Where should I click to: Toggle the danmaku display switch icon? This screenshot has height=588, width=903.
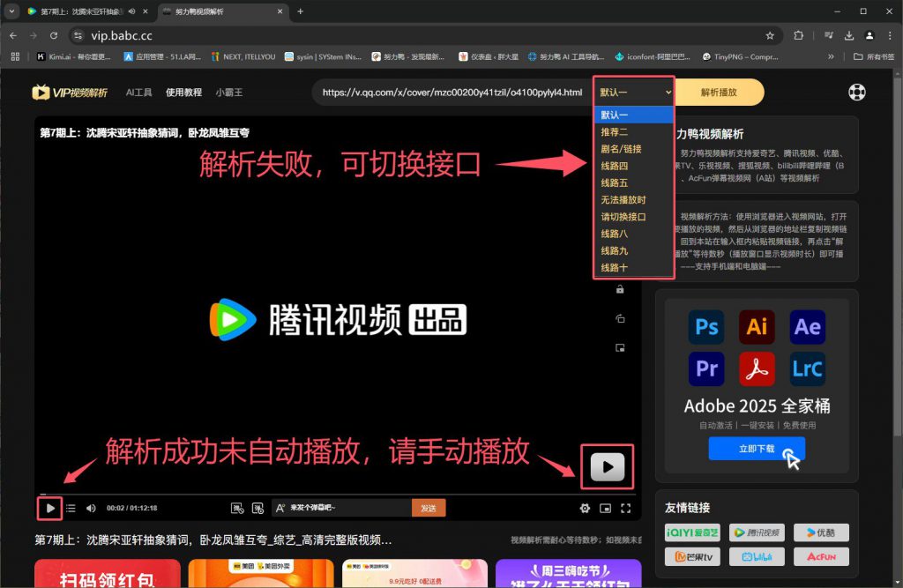(236, 508)
